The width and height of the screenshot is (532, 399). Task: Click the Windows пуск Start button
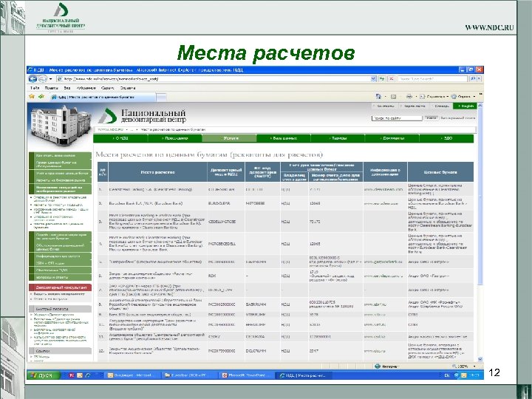click(44, 375)
